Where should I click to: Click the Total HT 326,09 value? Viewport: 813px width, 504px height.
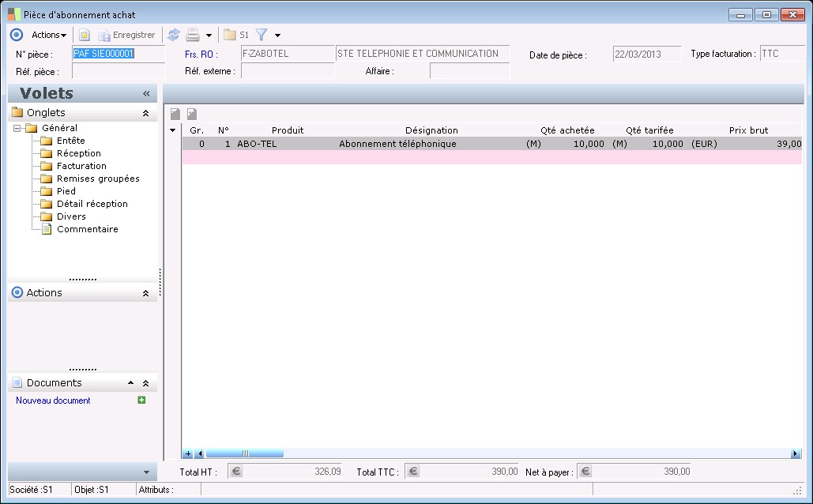(328, 472)
